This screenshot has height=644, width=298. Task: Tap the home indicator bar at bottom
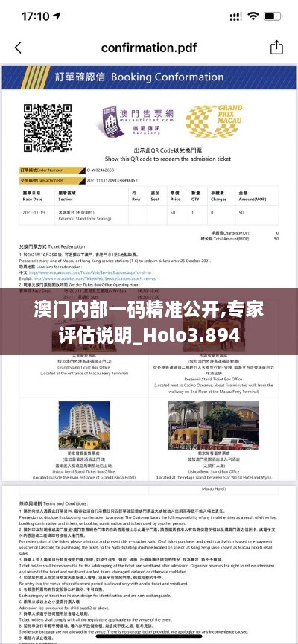[x=149, y=637]
